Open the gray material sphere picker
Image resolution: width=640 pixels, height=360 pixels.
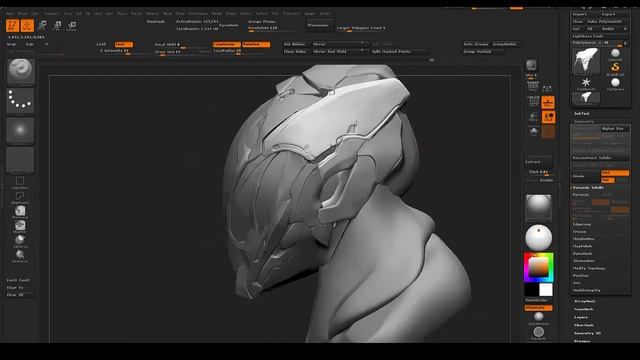538,207
